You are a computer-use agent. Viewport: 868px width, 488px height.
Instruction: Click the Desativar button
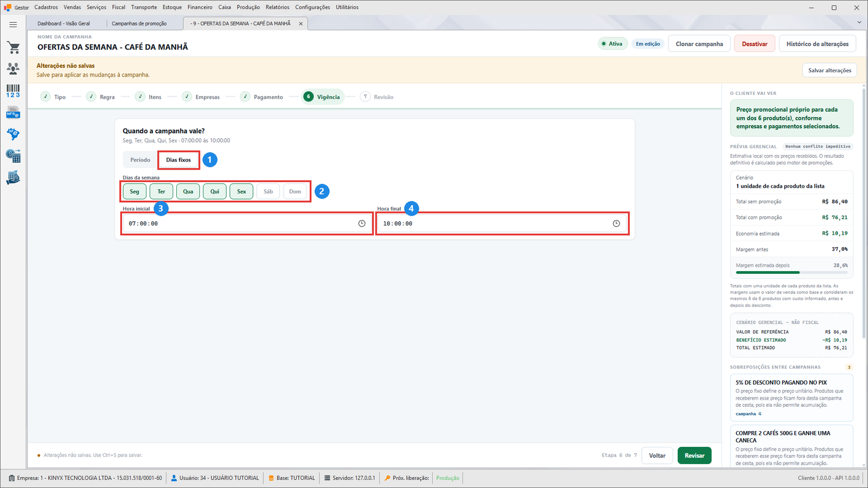755,44
